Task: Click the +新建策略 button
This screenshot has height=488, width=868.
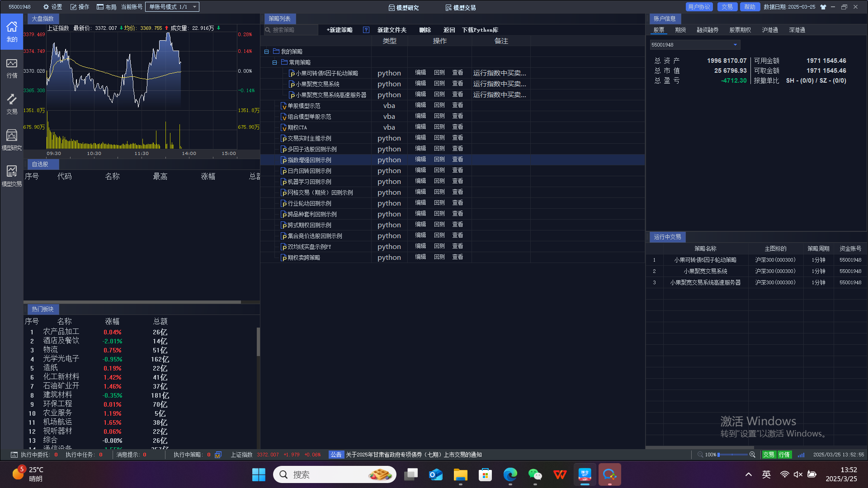Action: (340, 30)
